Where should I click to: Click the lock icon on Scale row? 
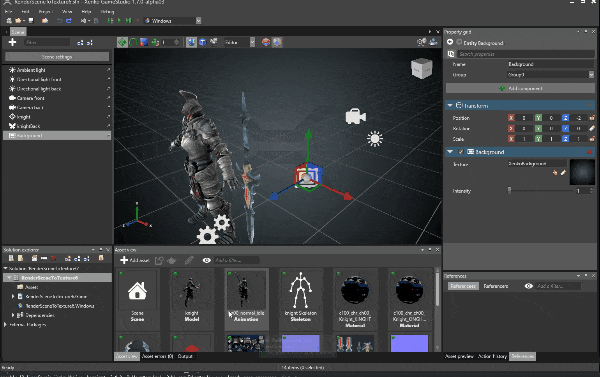point(592,139)
